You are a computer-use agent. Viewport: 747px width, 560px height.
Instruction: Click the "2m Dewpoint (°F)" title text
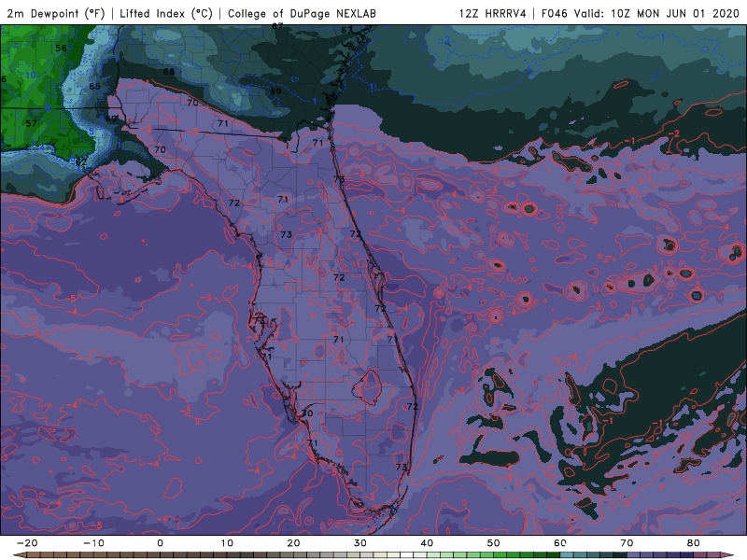[56, 13]
